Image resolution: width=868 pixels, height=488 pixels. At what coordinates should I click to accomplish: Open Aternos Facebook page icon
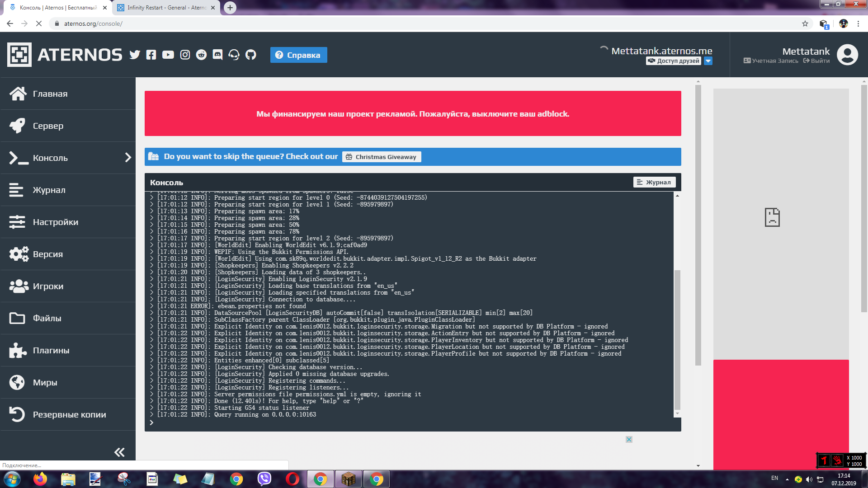pyautogui.click(x=151, y=55)
